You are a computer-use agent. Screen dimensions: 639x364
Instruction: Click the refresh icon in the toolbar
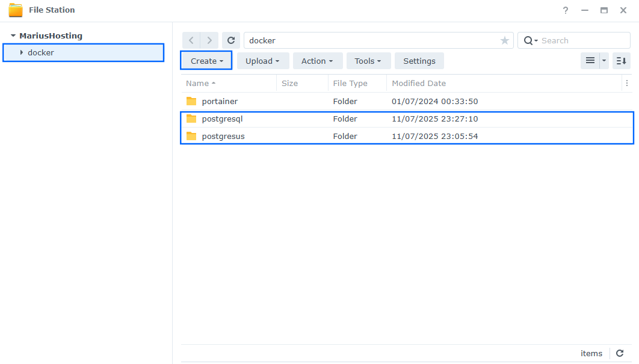[231, 40]
